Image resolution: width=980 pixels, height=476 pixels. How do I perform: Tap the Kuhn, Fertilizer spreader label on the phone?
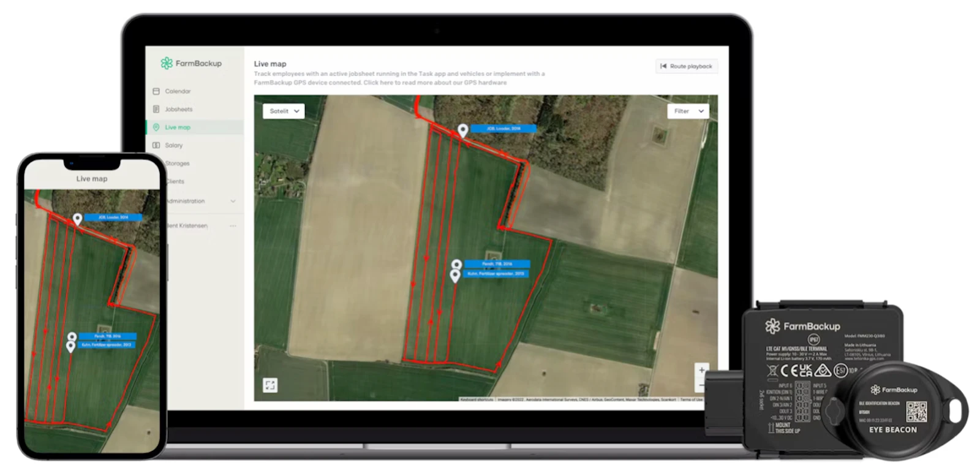(106, 345)
